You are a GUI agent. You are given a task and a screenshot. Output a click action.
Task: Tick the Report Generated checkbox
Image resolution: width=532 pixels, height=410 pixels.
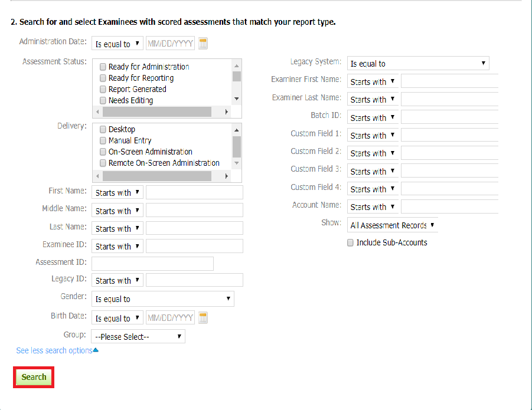click(x=103, y=89)
